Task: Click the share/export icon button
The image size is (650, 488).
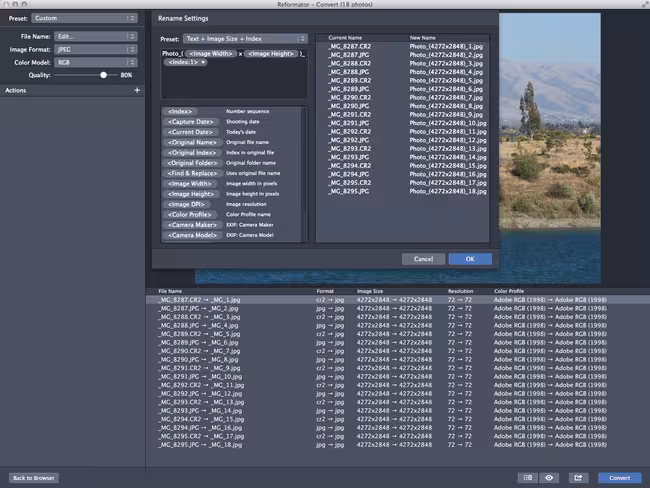Action: click(578, 478)
